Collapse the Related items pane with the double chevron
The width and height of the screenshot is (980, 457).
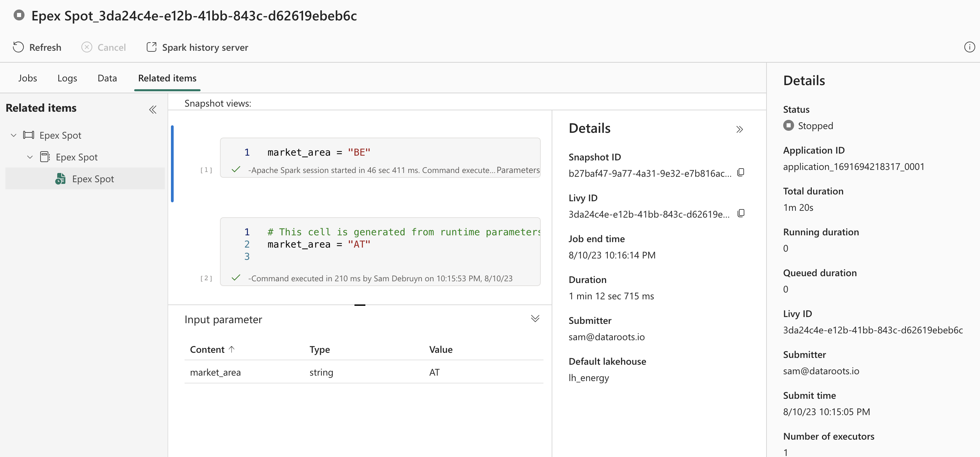tap(153, 110)
